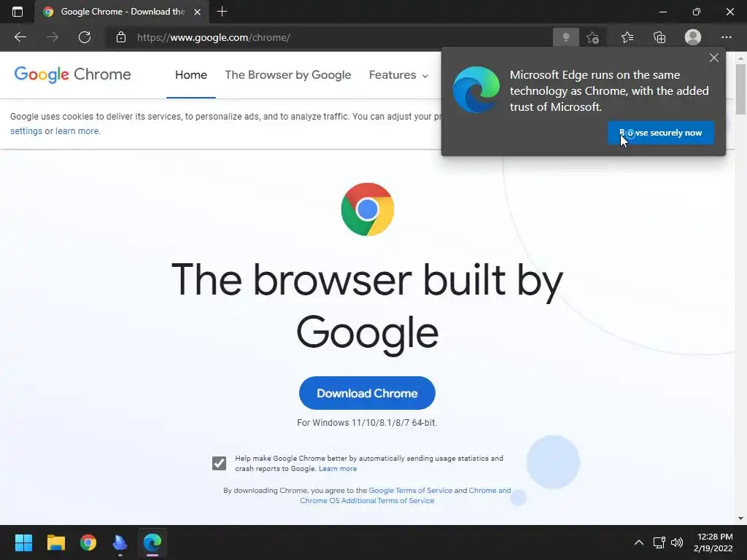
Task: Click the Microsoft Edge taskbar icon
Action: tap(152, 542)
